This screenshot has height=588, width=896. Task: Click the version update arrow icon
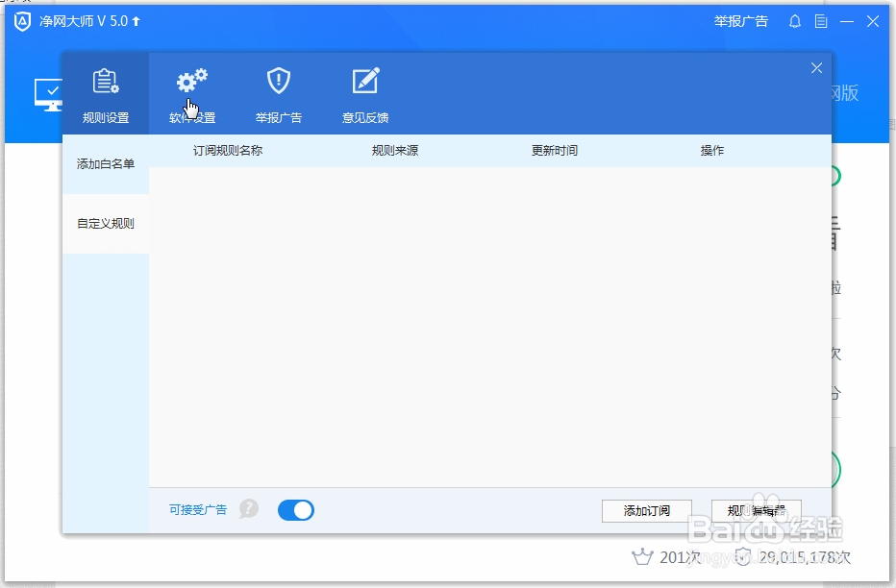click(x=136, y=22)
